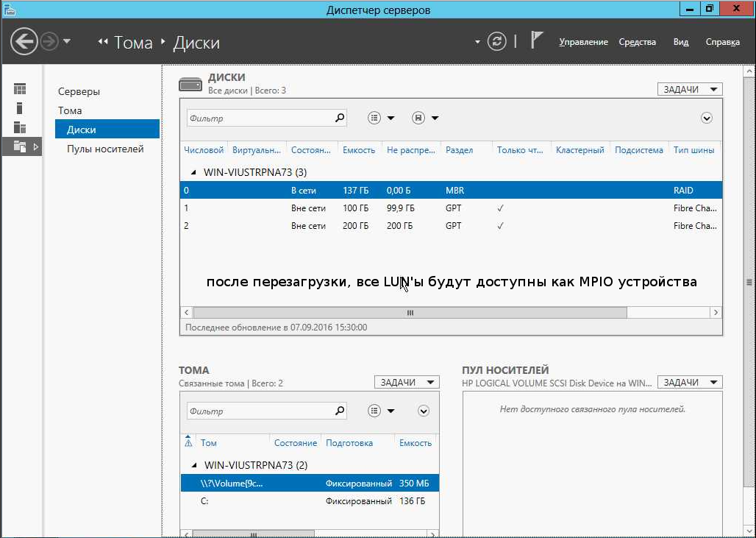Sort by Тип шины column
756x538 pixels.
pyautogui.click(x=693, y=150)
